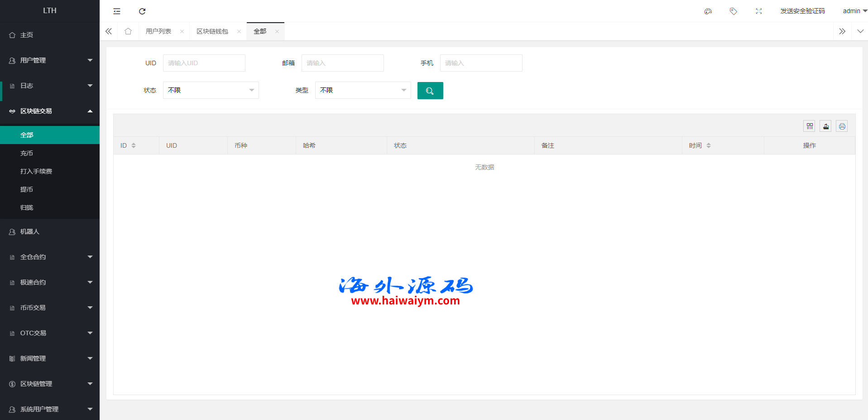Print the table using printer icon
This screenshot has width=868, height=420.
pos(842,126)
